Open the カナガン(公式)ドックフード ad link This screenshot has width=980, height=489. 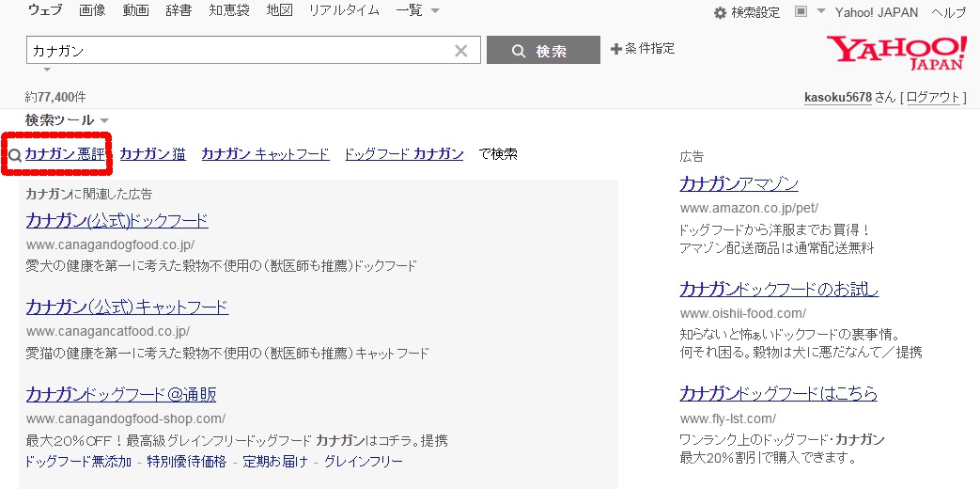117,221
